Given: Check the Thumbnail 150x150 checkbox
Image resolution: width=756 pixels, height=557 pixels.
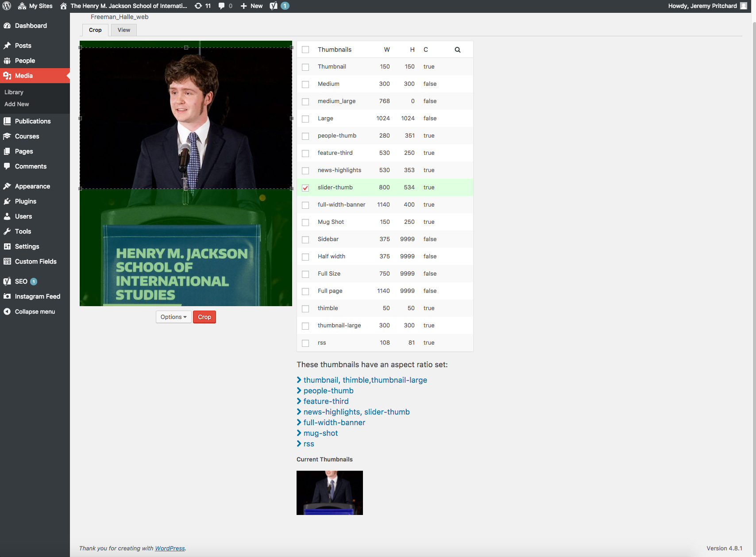Looking at the screenshot, I should coord(305,67).
